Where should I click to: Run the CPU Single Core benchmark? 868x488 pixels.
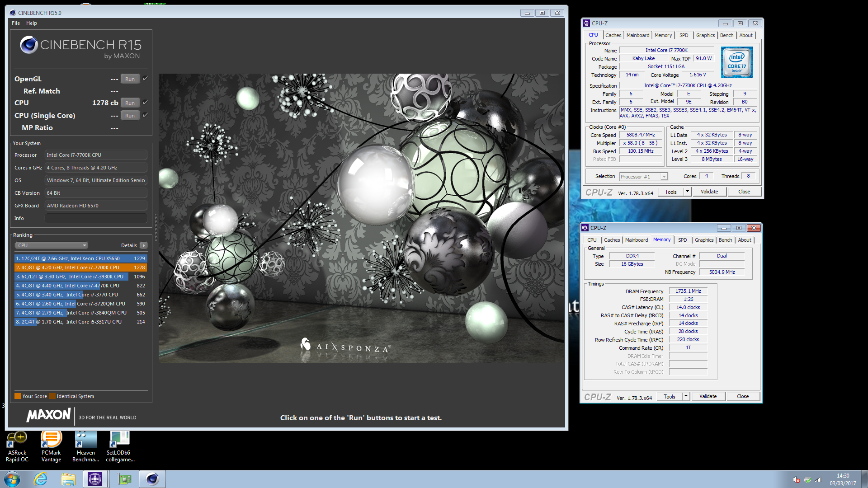[130, 116]
